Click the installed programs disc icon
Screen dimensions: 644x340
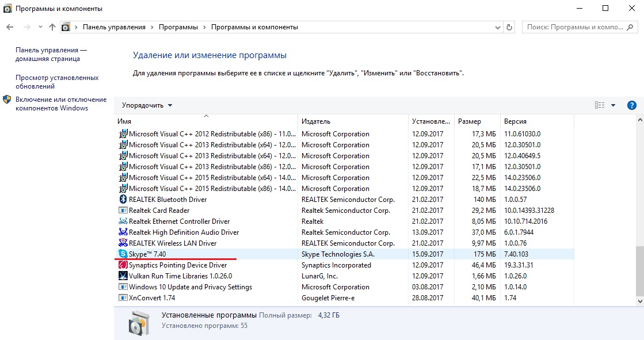[138, 322]
